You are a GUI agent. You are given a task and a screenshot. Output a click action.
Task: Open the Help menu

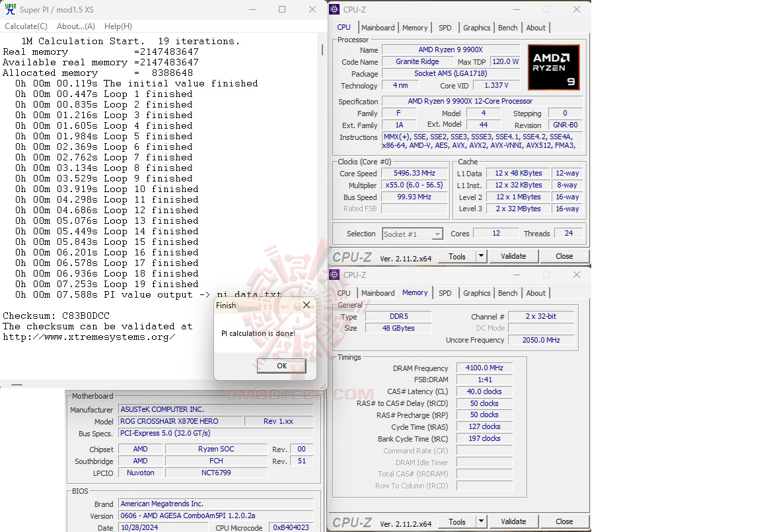point(118,26)
